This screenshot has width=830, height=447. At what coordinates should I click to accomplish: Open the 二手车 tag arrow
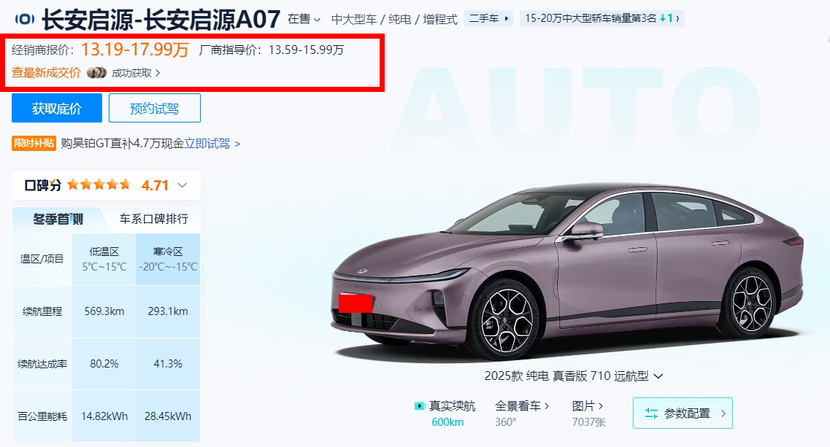pyautogui.click(x=507, y=19)
